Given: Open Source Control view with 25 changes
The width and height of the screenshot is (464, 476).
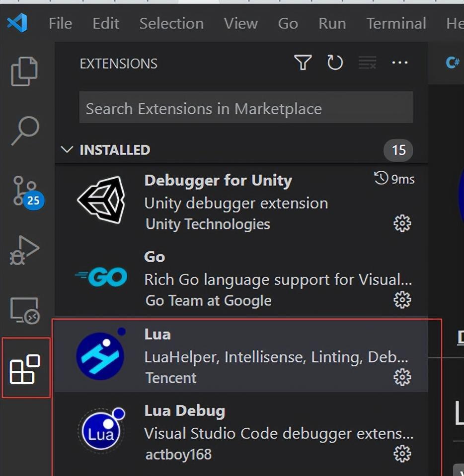Looking at the screenshot, I should 28,192.
